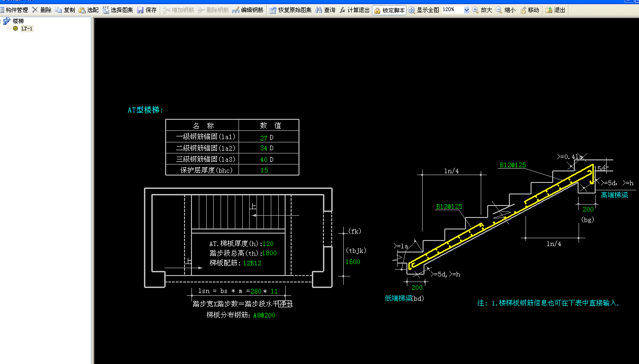Click the tread count value 11
This screenshot has width=639, height=364.
274,291
